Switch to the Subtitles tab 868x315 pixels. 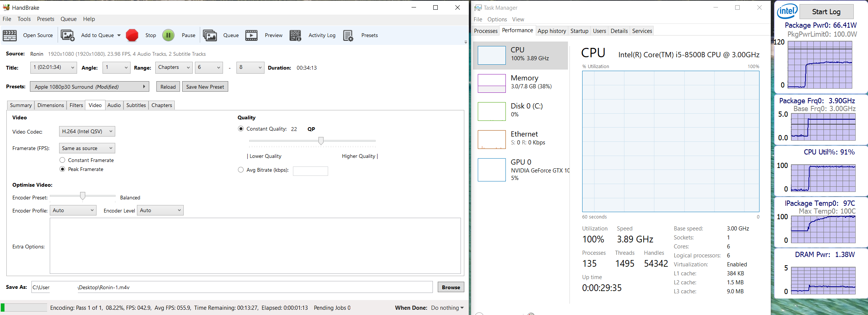coord(136,105)
